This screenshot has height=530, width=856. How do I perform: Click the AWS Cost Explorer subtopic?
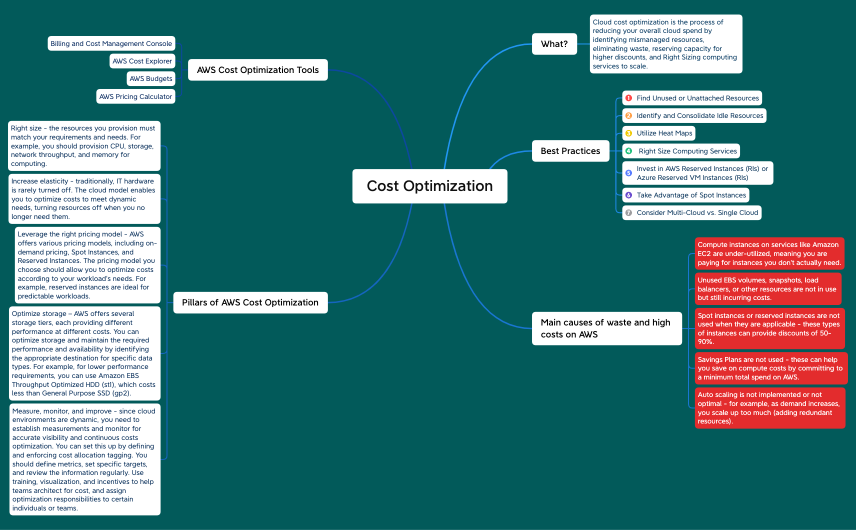tap(142, 61)
